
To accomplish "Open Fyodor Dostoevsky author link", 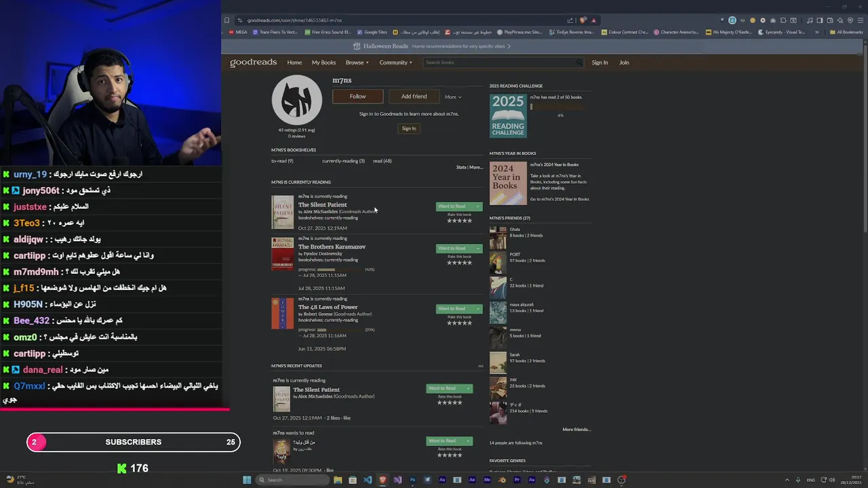I will pyautogui.click(x=323, y=253).
